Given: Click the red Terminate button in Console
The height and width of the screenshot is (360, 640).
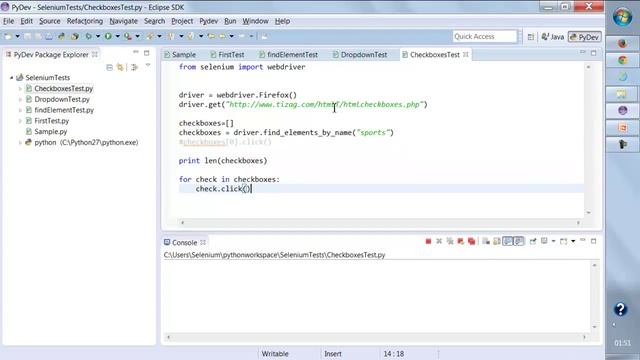Looking at the screenshot, I should click(x=428, y=242).
